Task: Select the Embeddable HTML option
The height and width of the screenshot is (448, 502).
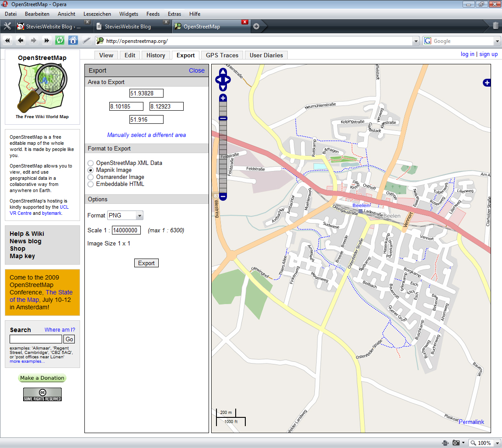Action: pos(91,184)
